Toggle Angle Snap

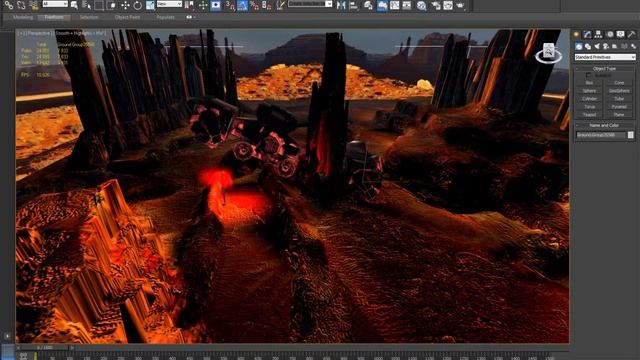click(x=242, y=5)
